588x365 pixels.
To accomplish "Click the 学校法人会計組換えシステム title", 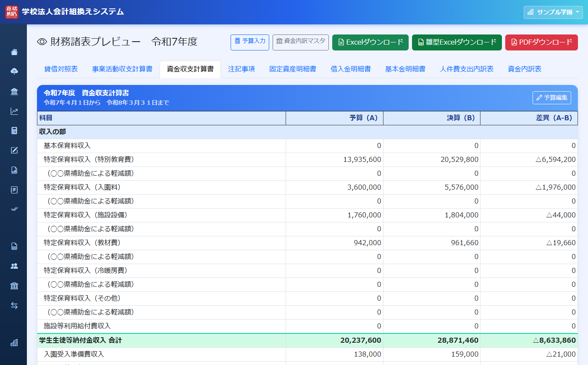I will point(73,12).
